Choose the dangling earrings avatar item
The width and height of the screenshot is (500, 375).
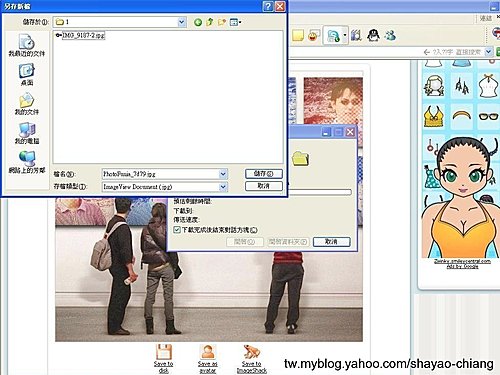[462, 85]
